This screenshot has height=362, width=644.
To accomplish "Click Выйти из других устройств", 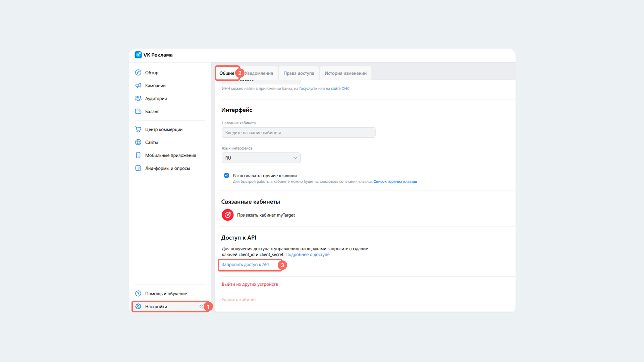I will 250,284.
